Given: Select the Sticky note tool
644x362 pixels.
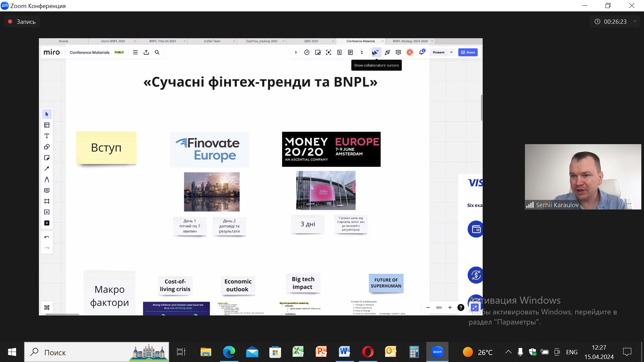Looking at the screenshot, I should click(x=47, y=158).
